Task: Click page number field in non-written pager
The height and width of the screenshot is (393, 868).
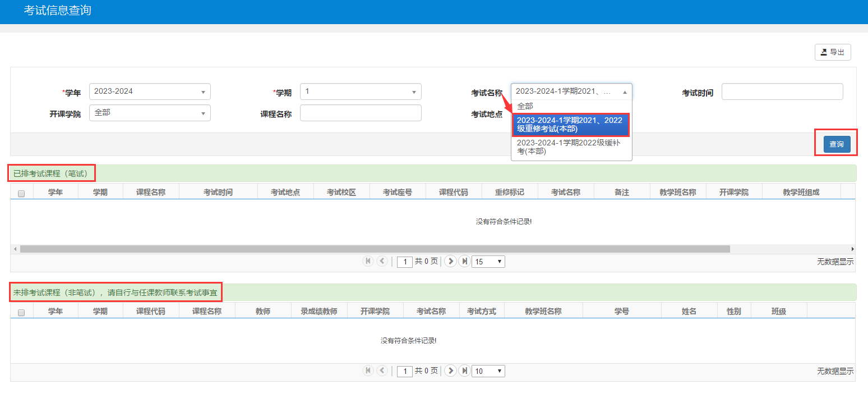Action: tap(405, 371)
